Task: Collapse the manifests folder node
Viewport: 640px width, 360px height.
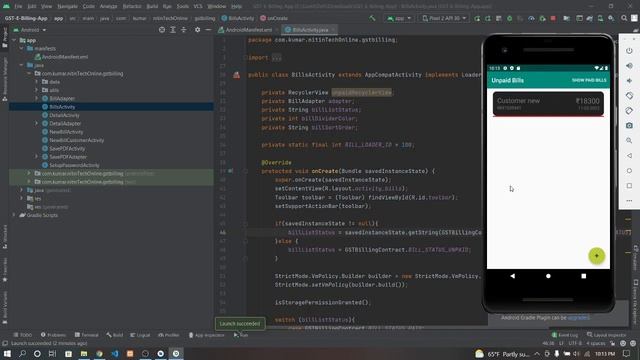Action: [x=22, y=49]
